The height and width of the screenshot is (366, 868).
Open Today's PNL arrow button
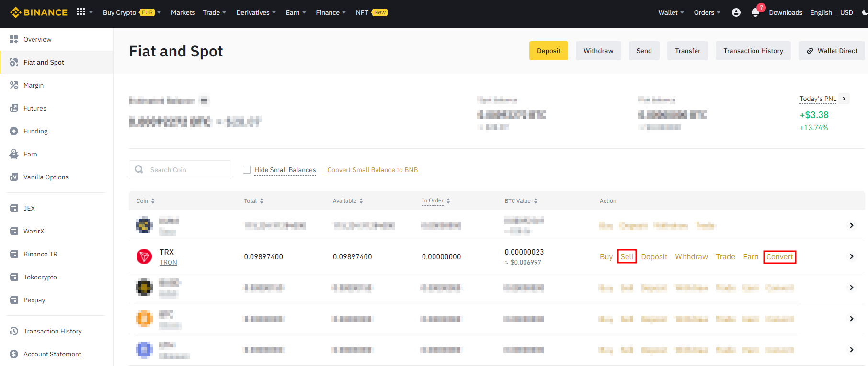(x=844, y=99)
